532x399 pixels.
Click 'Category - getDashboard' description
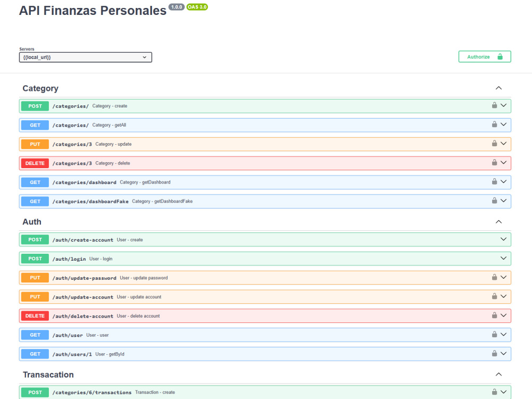(145, 182)
